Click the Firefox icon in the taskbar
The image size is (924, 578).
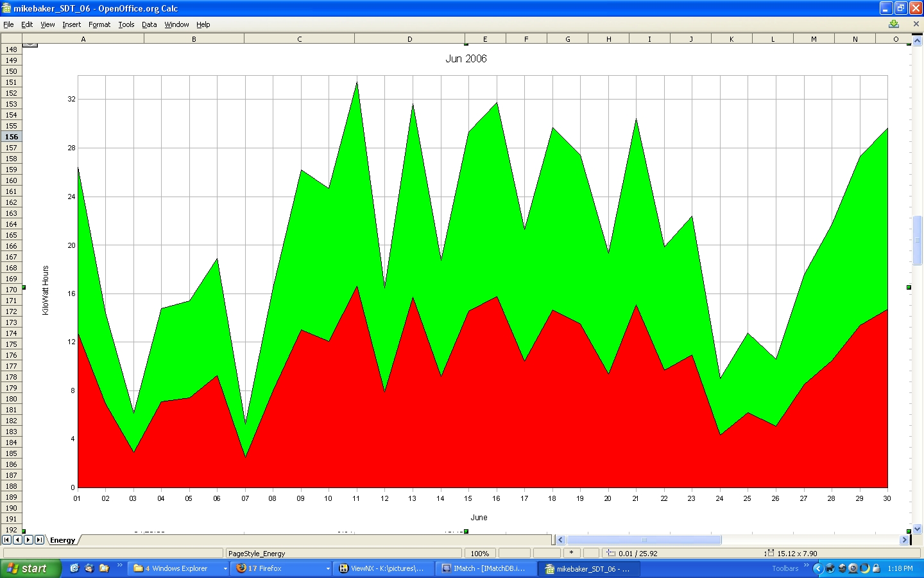click(241, 568)
